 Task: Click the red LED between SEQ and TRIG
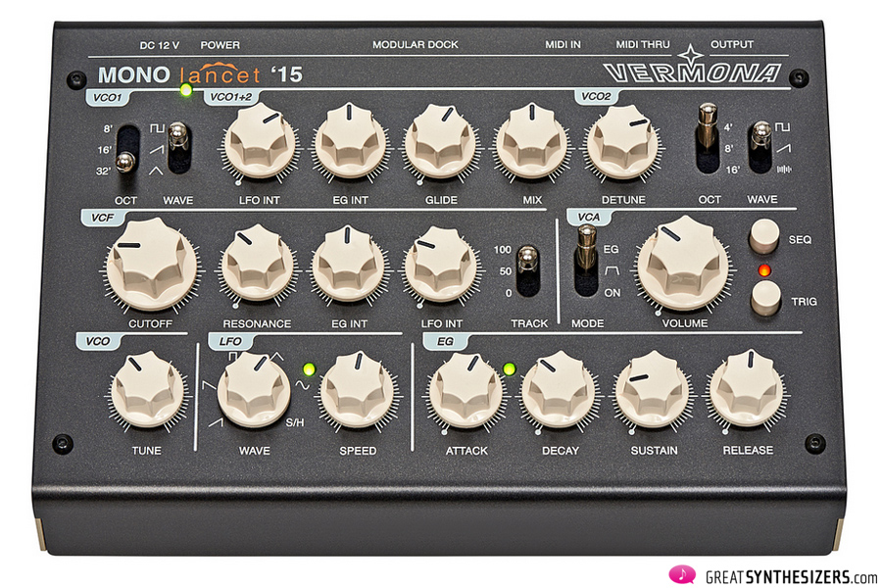[x=763, y=270]
